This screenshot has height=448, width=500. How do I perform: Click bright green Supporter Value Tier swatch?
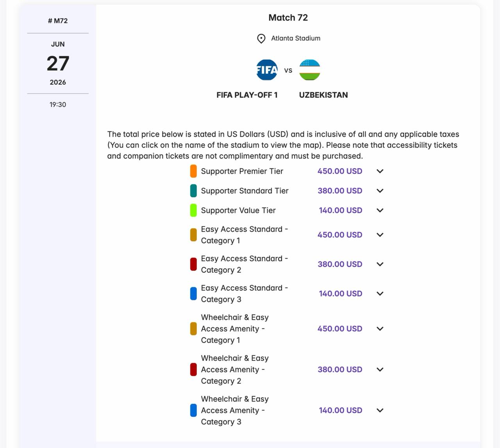click(x=193, y=210)
